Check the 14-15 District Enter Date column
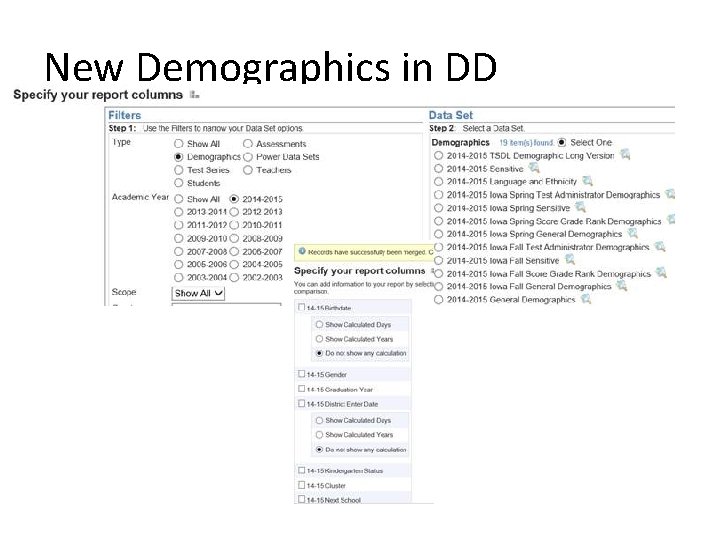This screenshot has height=540, width=720. [302, 403]
